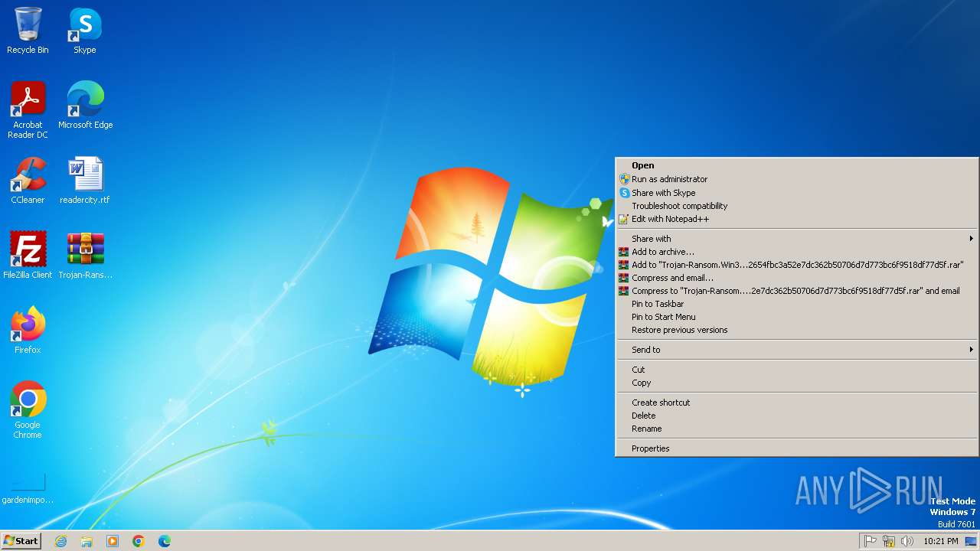The height and width of the screenshot is (551, 980).
Task: Select Troubleshoot compatibility
Action: click(x=796, y=206)
